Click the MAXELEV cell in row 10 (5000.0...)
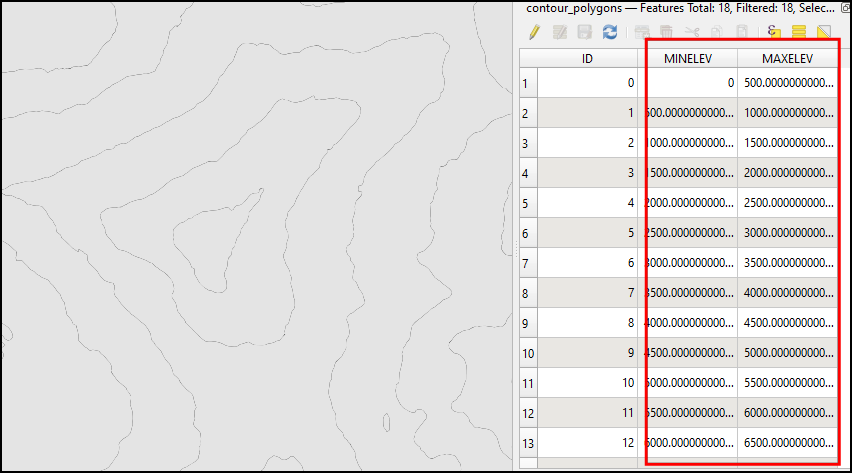The width and height of the screenshot is (852, 473). [x=787, y=353]
